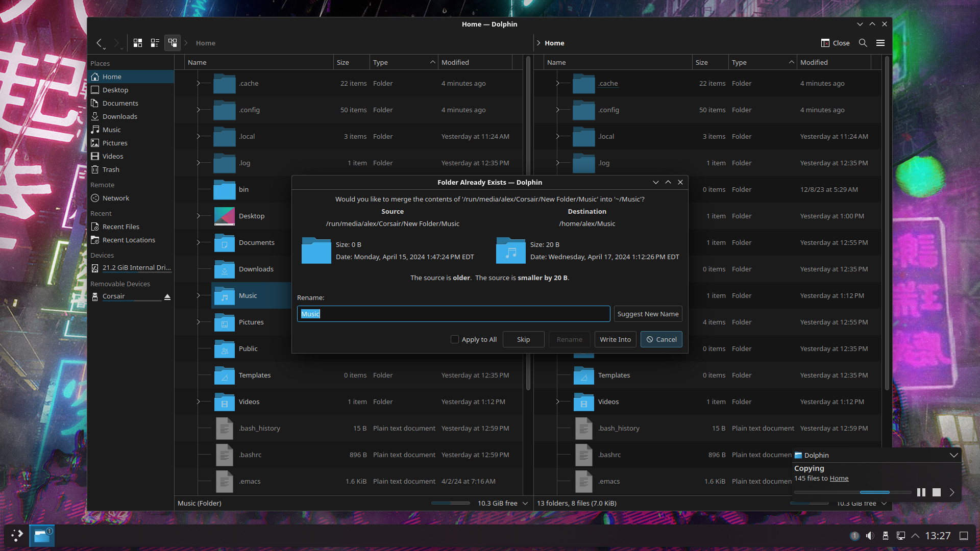Open Documents in Places sidebar

(x=131, y=103)
